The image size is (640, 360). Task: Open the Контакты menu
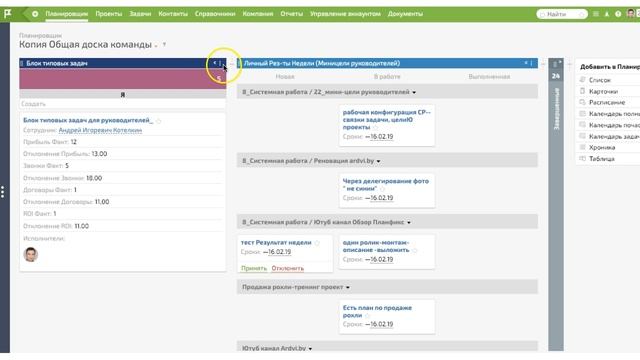tap(173, 14)
